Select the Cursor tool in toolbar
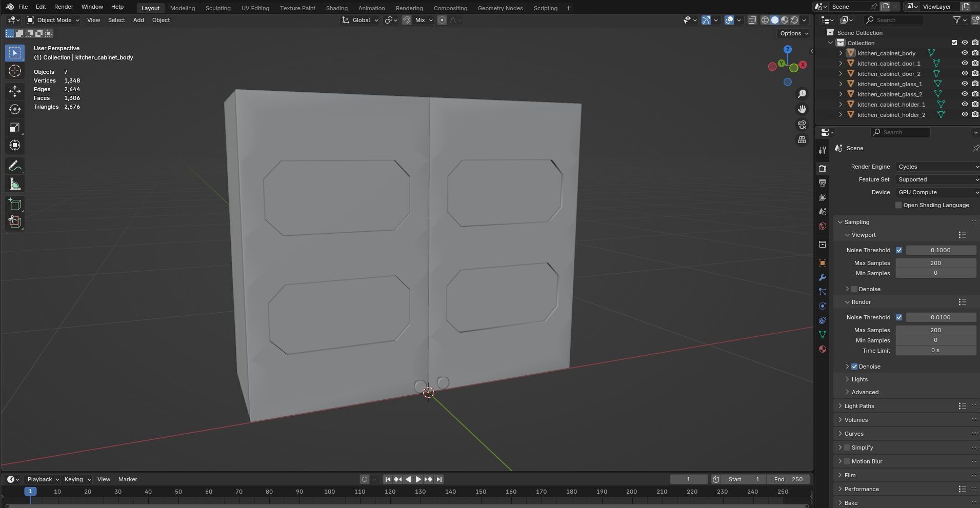 [x=15, y=71]
